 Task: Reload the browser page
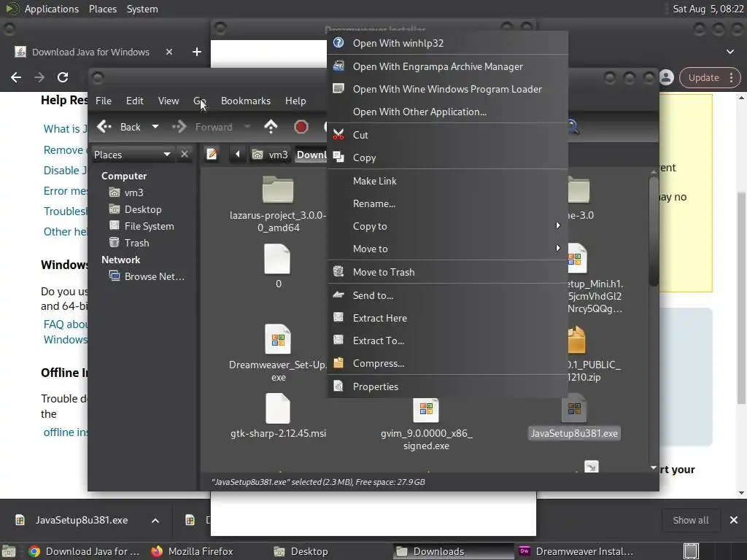[63, 77]
